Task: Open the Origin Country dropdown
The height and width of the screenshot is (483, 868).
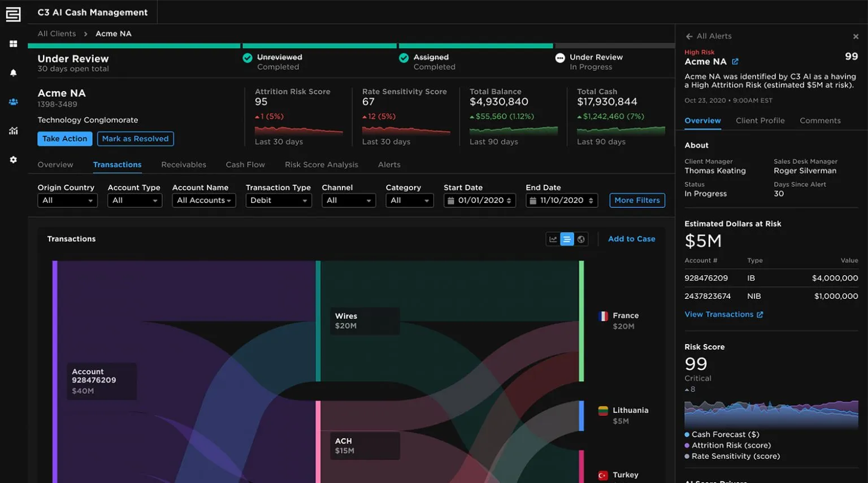Action: 67,201
